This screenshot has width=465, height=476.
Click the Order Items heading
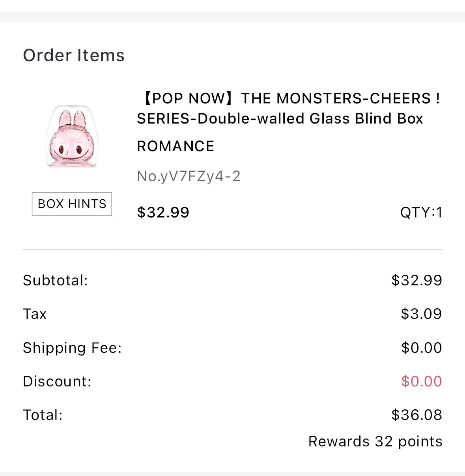(x=74, y=55)
